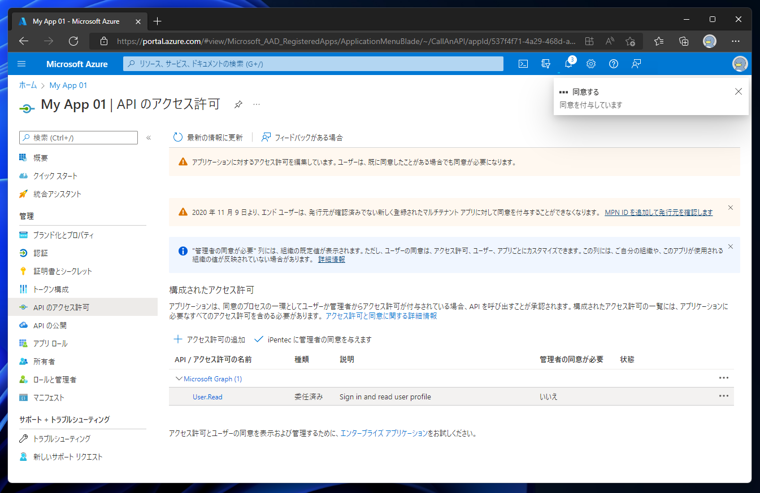Focus the side menu 検索 (Ctrl+/) box

(x=78, y=138)
